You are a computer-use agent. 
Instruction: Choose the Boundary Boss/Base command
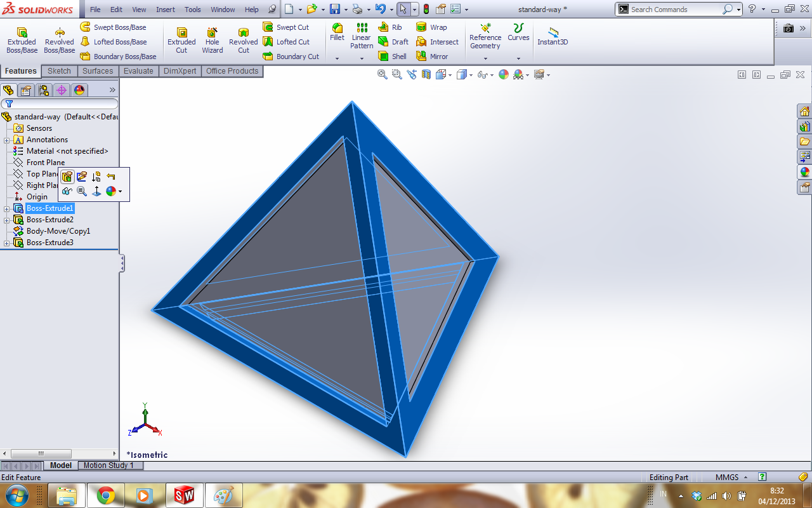click(x=118, y=57)
